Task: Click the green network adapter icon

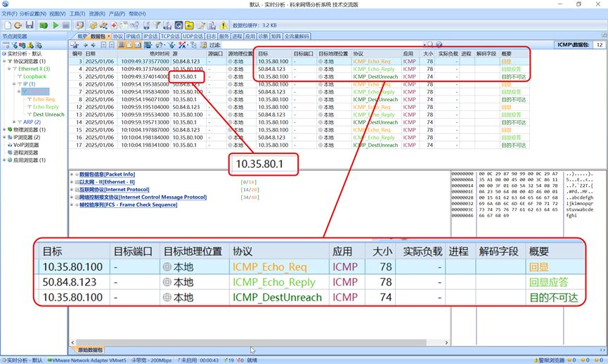Action: (44, 25)
